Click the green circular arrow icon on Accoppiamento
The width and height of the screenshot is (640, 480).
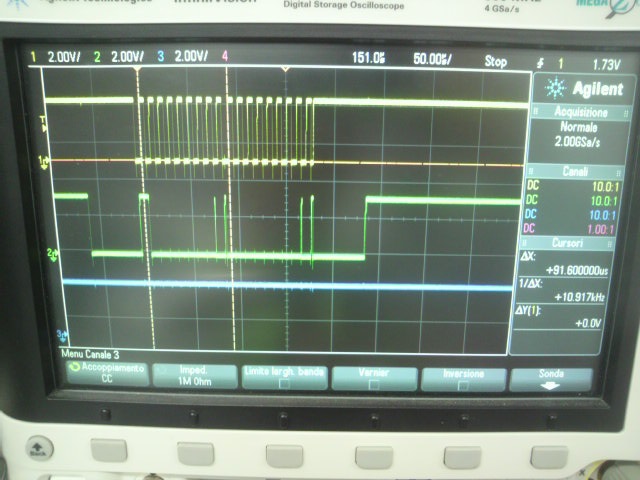click(x=74, y=367)
